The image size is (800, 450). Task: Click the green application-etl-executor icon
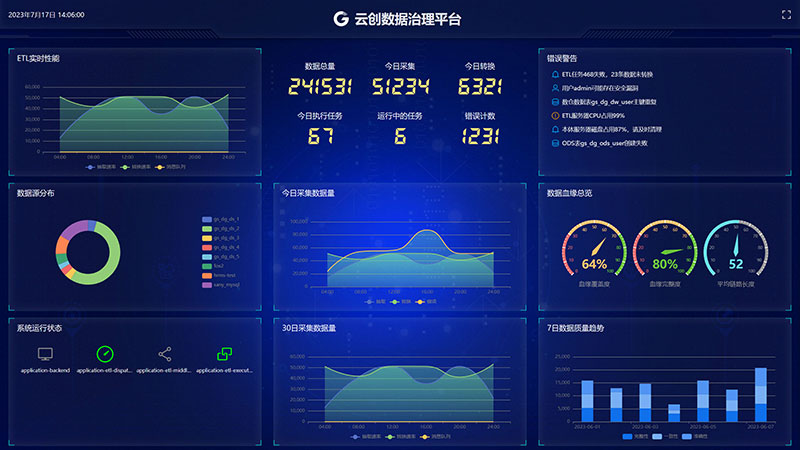click(225, 354)
